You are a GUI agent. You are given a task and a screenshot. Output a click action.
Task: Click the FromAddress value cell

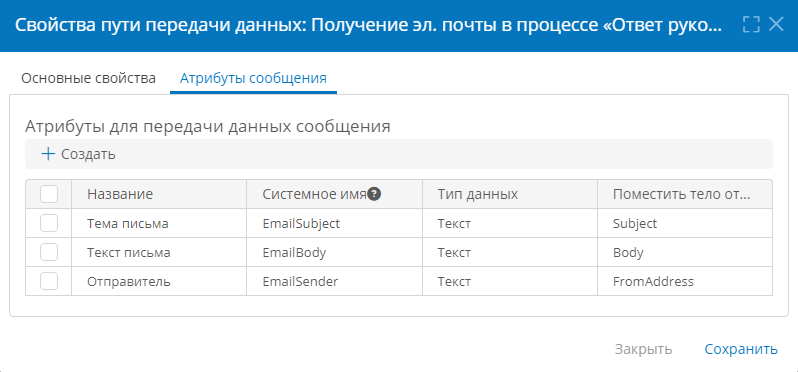[685, 281]
